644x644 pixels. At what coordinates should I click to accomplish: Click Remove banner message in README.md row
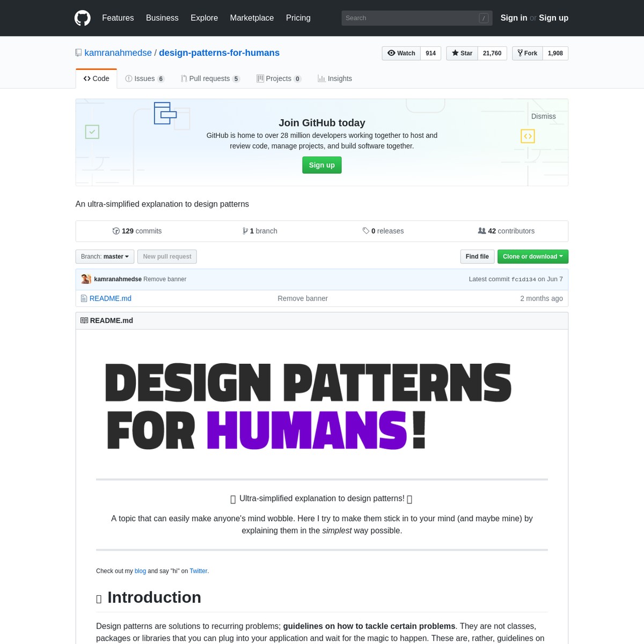click(x=303, y=298)
